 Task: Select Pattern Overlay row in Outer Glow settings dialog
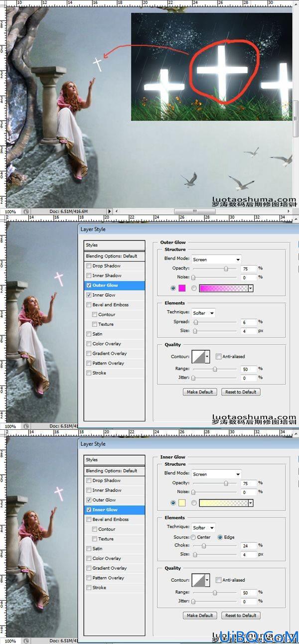click(x=115, y=363)
